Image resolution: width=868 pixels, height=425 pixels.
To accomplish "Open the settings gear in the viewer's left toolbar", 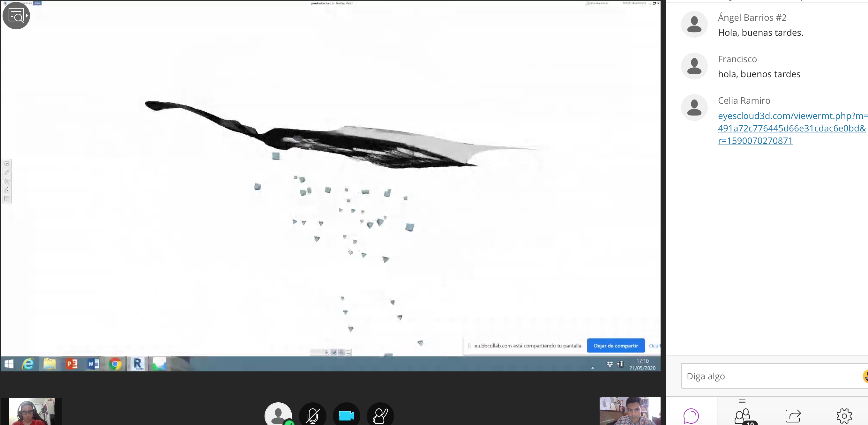I will (7, 163).
